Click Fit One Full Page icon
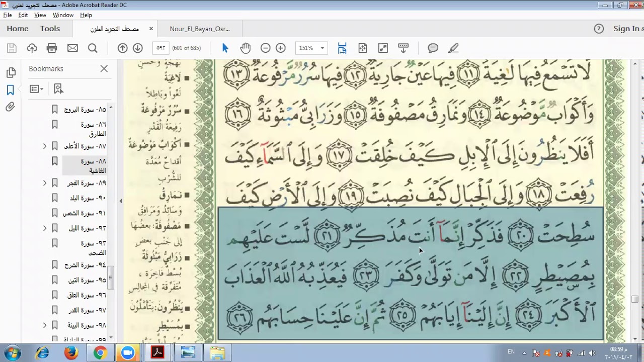This screenshot has height=362, width=644. (x=363, y=48)
